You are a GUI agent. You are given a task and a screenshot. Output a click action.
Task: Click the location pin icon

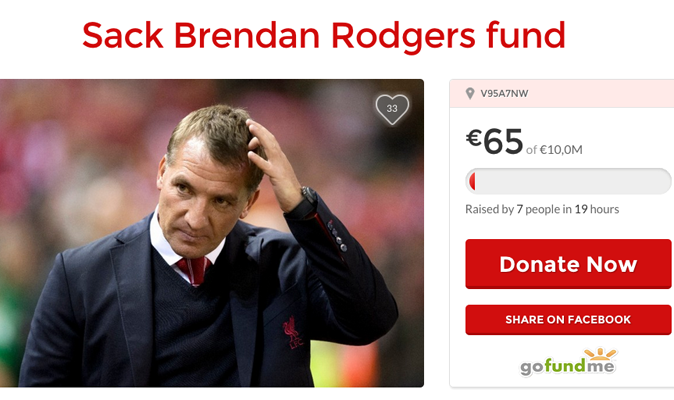(470, 93)
